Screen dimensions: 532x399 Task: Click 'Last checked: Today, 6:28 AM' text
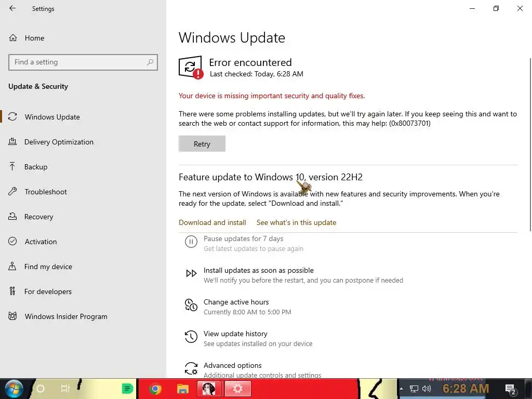[x=257, y=74]
